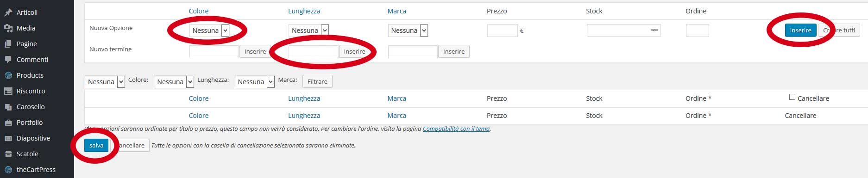This screenshot has width=868, height=178.
Task: Focus the Prezzo input field
Action: click(x=503, y=31)
